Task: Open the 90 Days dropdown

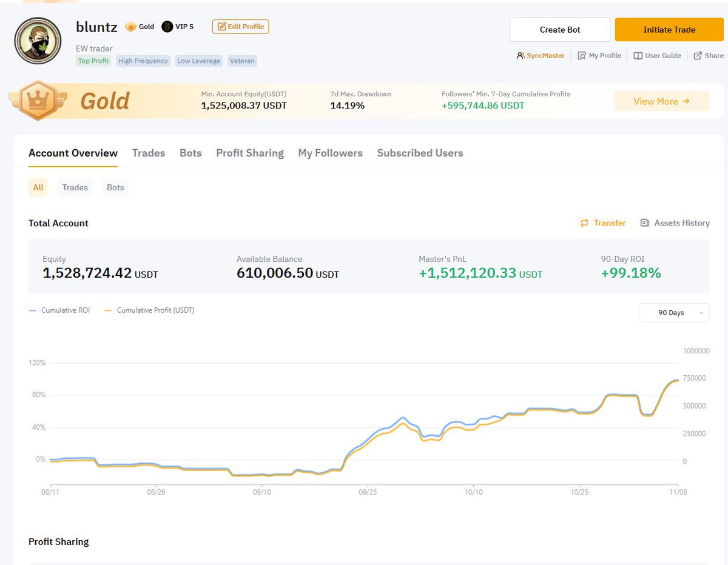Action: tap(673, 312)
